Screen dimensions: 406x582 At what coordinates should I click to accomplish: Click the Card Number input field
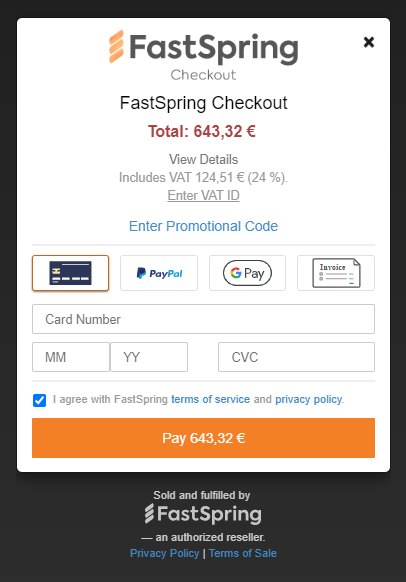[203, 319]
